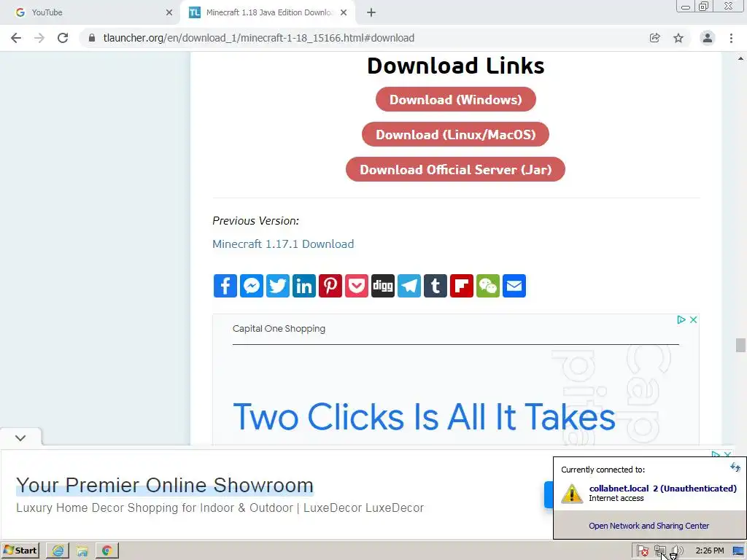
Task: Click Download (Linux/MacOS) button
Action: tap(455, 135)
